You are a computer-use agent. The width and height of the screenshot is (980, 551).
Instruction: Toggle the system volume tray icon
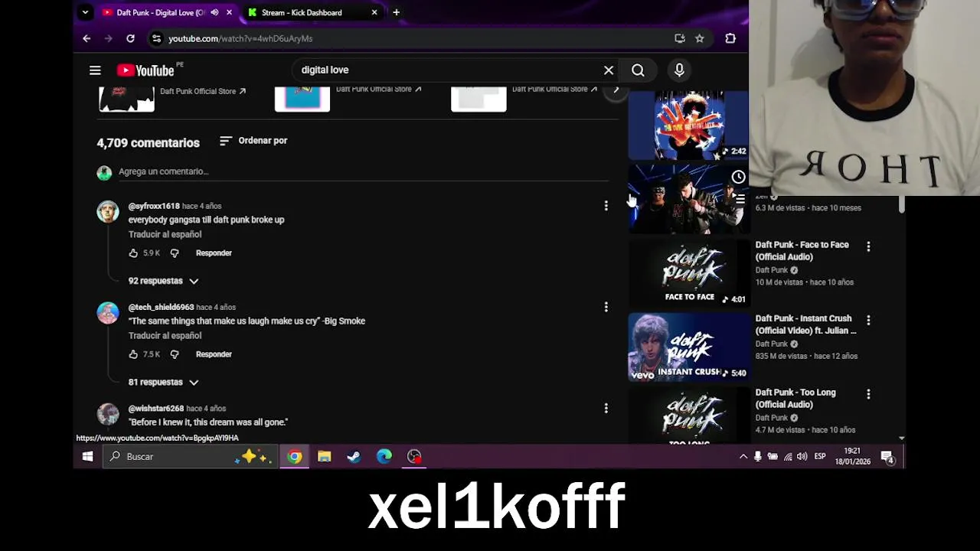click(802, 457)
